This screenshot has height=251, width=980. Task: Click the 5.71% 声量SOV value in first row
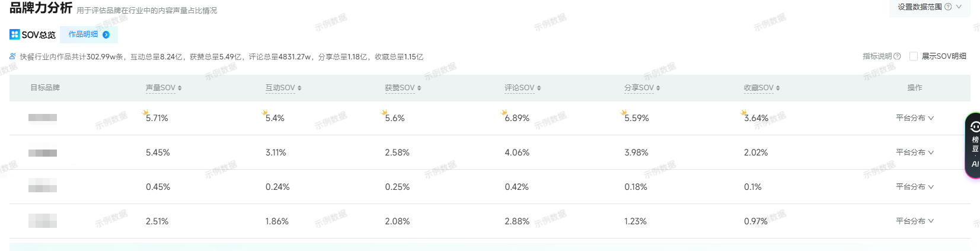[x=157, y=118]
